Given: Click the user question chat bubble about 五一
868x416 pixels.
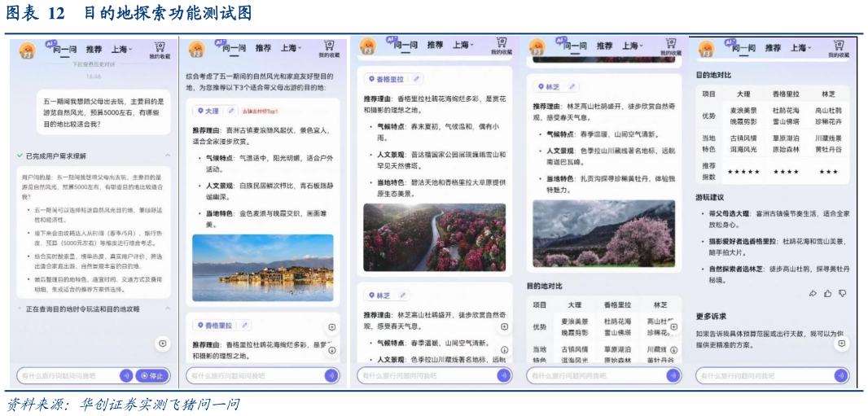Looking at the screenshot, I should point(103,112).
